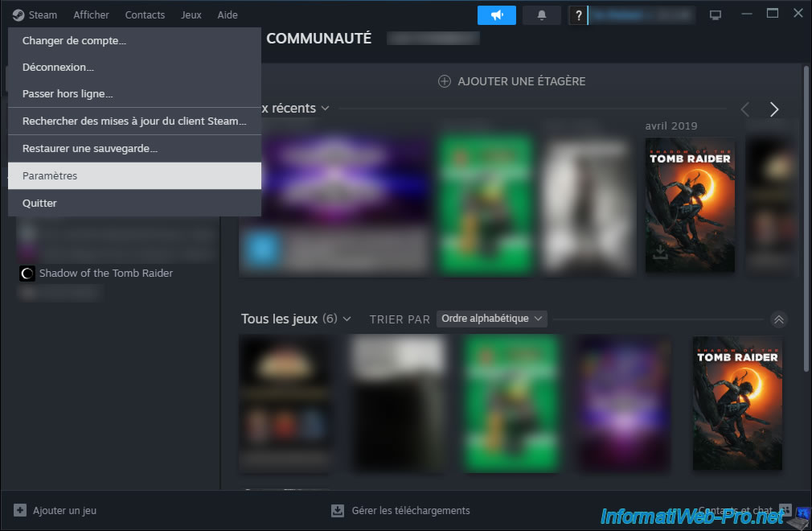This screenshot has width=812, height=531.
Task: Open Gérer les téléchargements
Action: 411,511
